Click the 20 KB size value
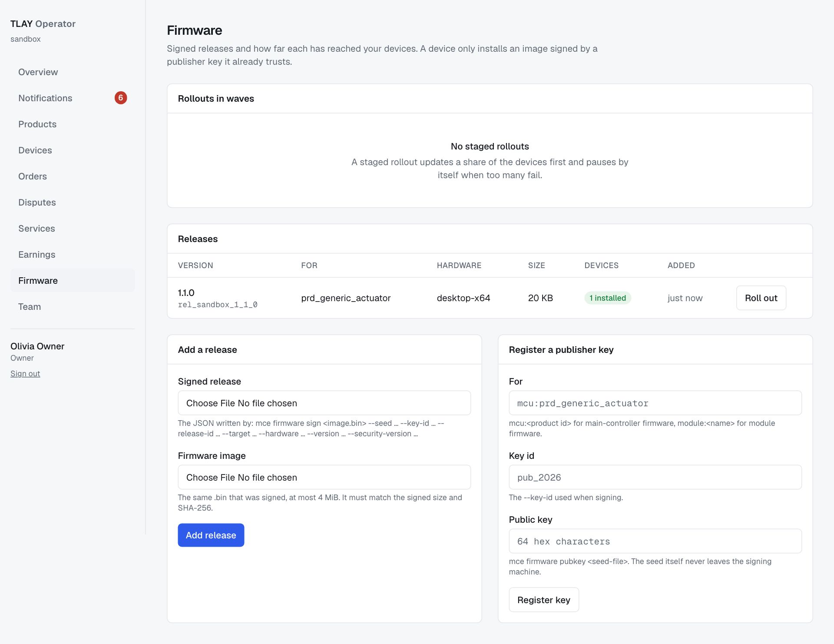Viewport: 834px width, 644px height. coord(540,298)
